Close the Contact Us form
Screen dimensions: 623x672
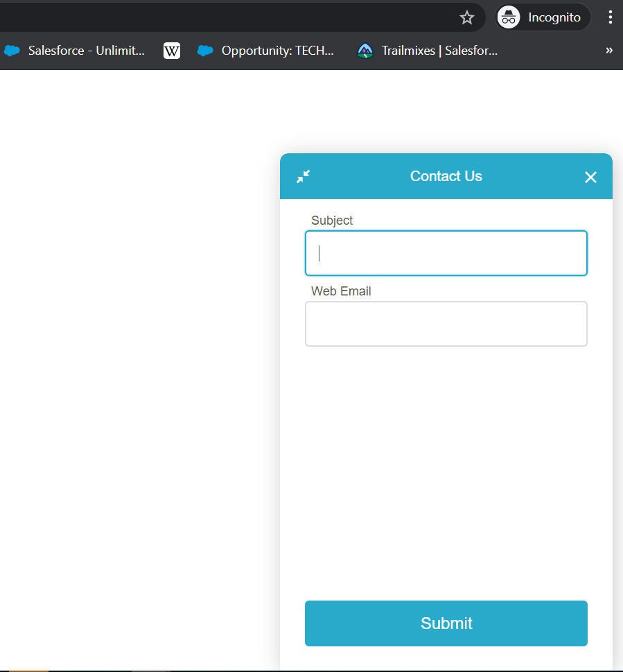[x=590, y=177]
